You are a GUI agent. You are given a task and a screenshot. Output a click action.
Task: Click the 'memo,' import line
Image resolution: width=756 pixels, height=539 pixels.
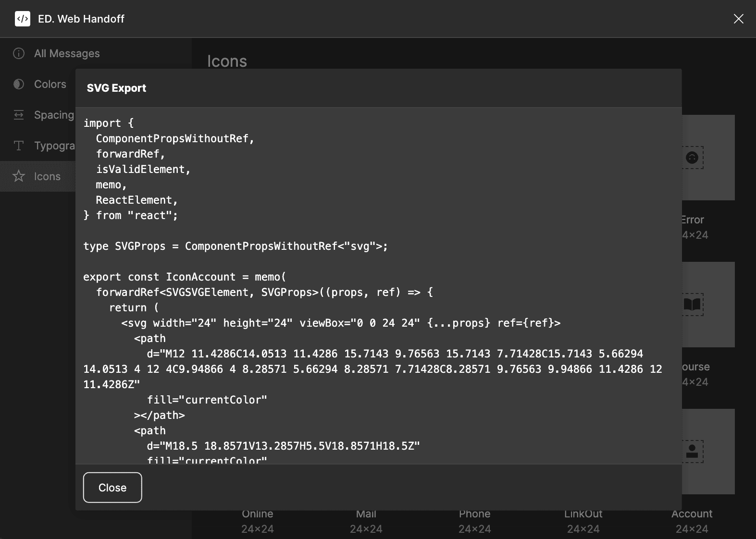click(111, 185)
